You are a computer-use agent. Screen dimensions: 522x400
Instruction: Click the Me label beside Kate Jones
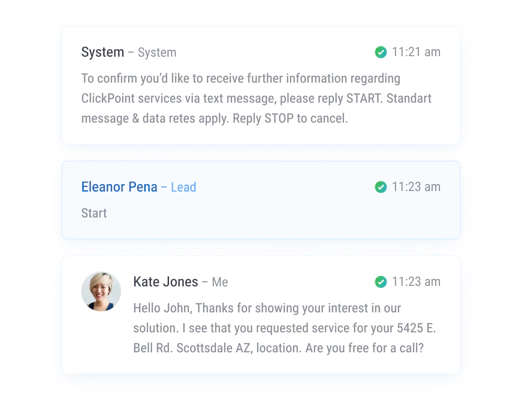coord(220,282)
